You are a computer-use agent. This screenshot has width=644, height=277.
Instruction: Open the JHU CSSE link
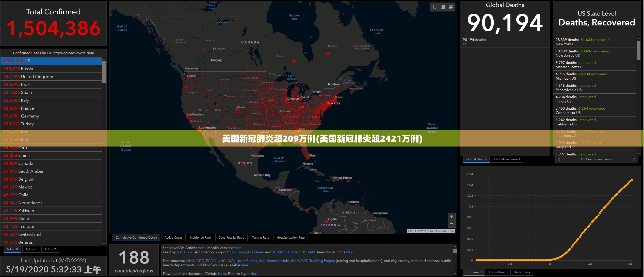pos(185,252)
